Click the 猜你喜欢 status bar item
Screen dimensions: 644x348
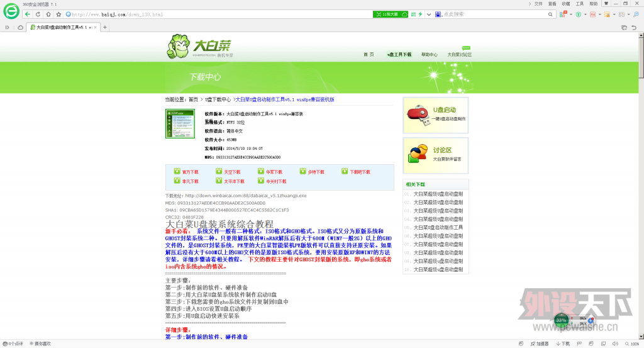[x=41, y=344]
